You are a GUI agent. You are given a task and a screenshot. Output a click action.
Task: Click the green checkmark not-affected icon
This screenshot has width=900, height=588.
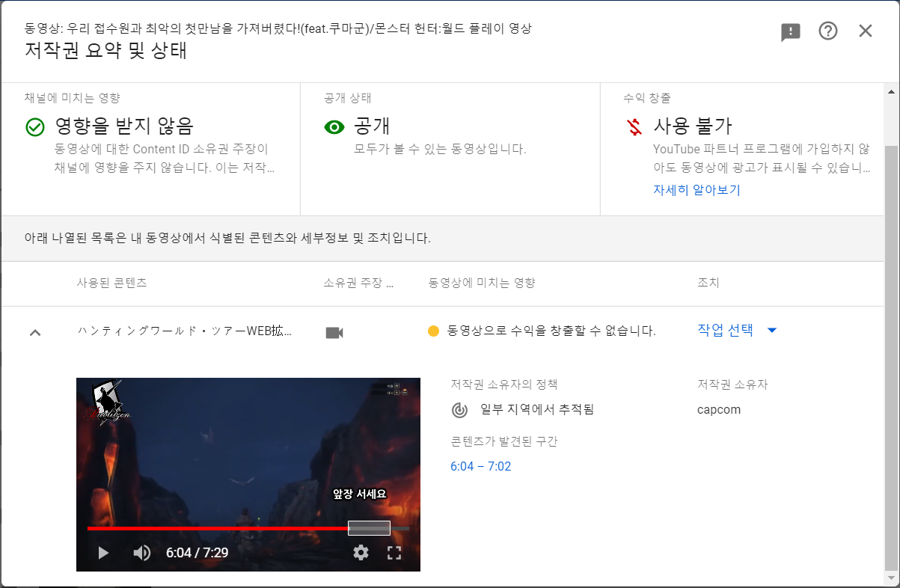coord(35,127)
